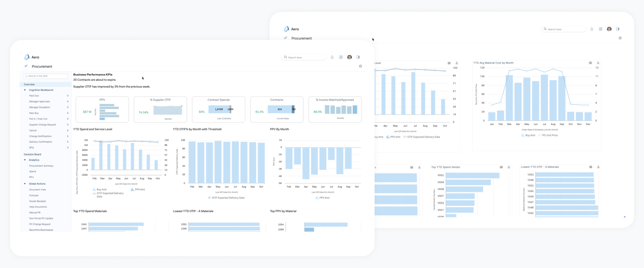Toggle the side panel icon in front window
The height and width of the screenshot is (268, 644).
pos(358,57)
